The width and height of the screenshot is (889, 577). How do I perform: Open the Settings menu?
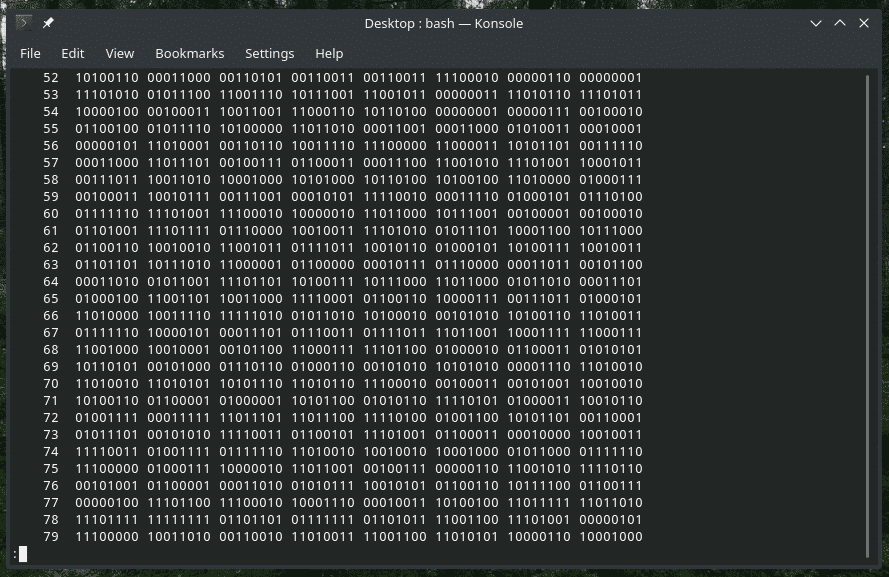[269, 53]
